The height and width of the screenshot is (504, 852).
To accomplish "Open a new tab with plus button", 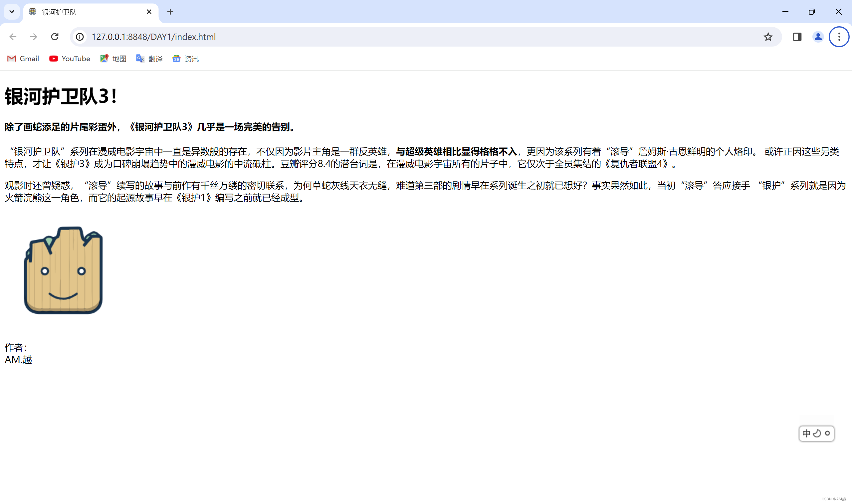I will (170, 12).
